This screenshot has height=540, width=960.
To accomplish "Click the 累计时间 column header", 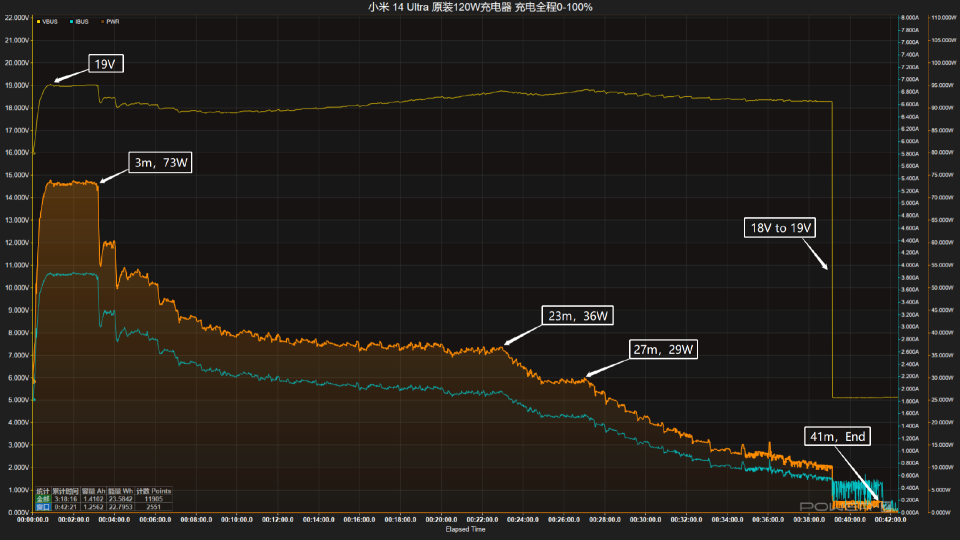I will point(66,491).
